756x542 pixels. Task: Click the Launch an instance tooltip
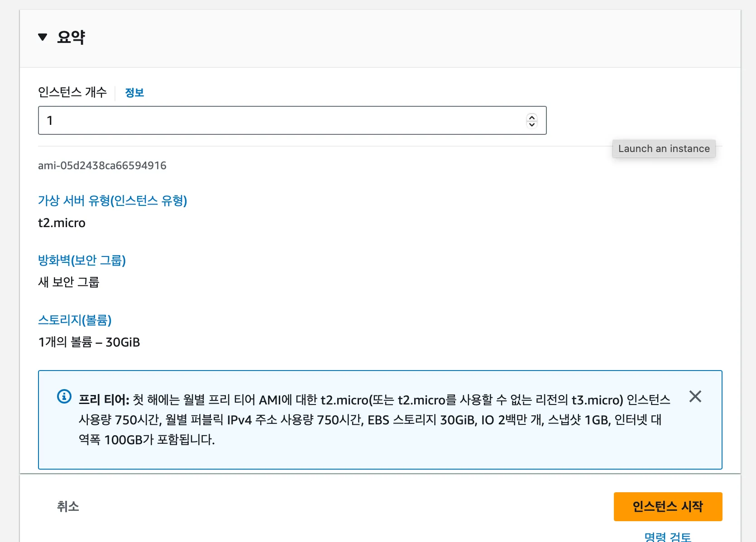click(x=664, y=149)
